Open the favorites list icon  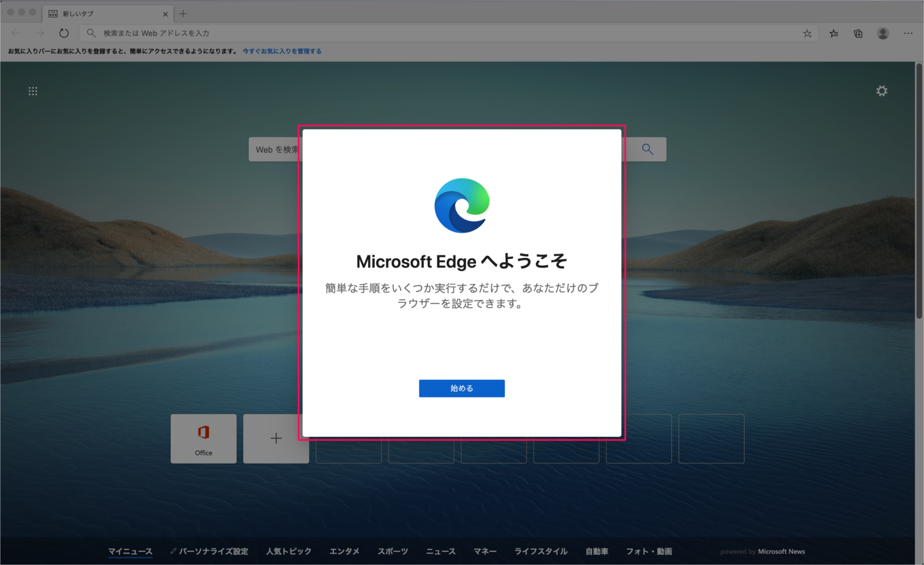click(833, 33)
